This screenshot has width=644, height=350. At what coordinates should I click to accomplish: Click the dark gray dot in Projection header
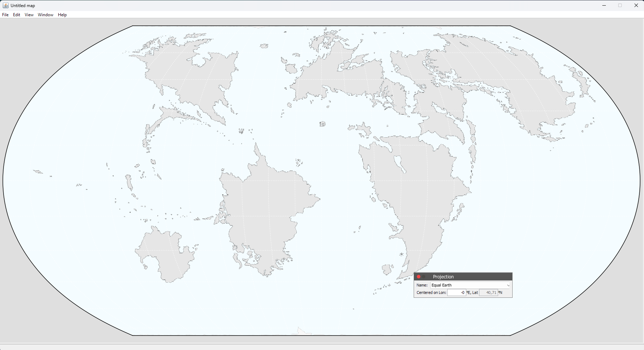(x=424, y=277)
